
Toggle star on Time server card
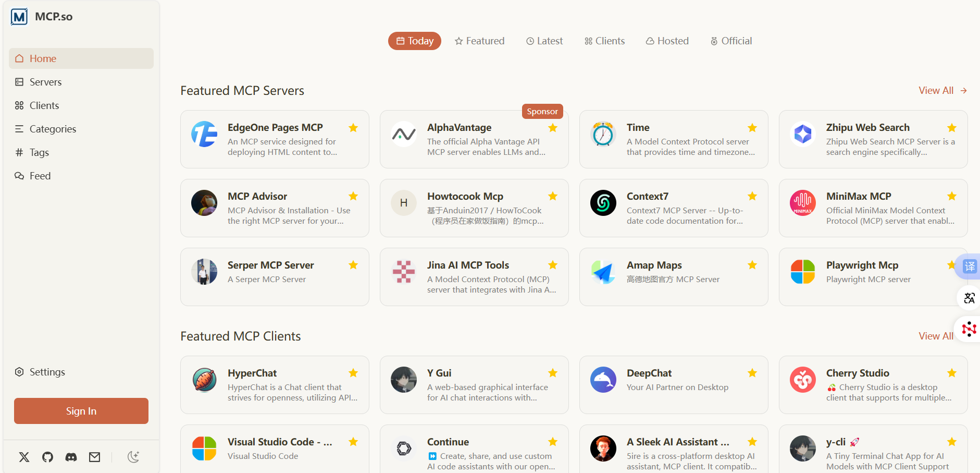click(x=752, y=128)
